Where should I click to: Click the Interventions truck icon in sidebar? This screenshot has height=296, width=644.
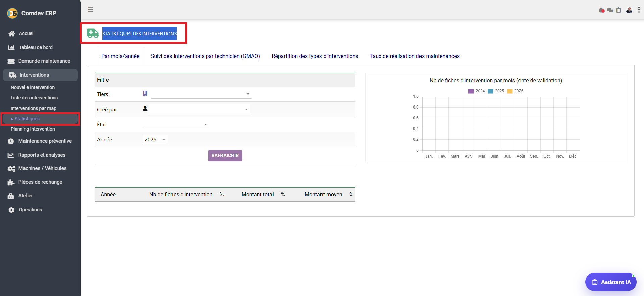coord(13,75)
